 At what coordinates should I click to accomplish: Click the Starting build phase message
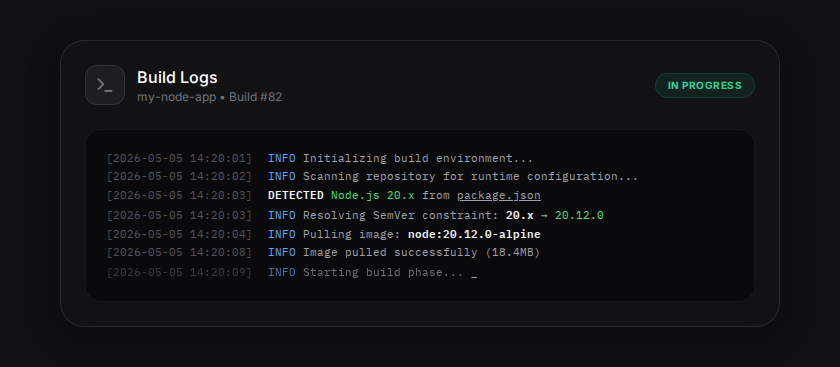click(x=383, y=272)
